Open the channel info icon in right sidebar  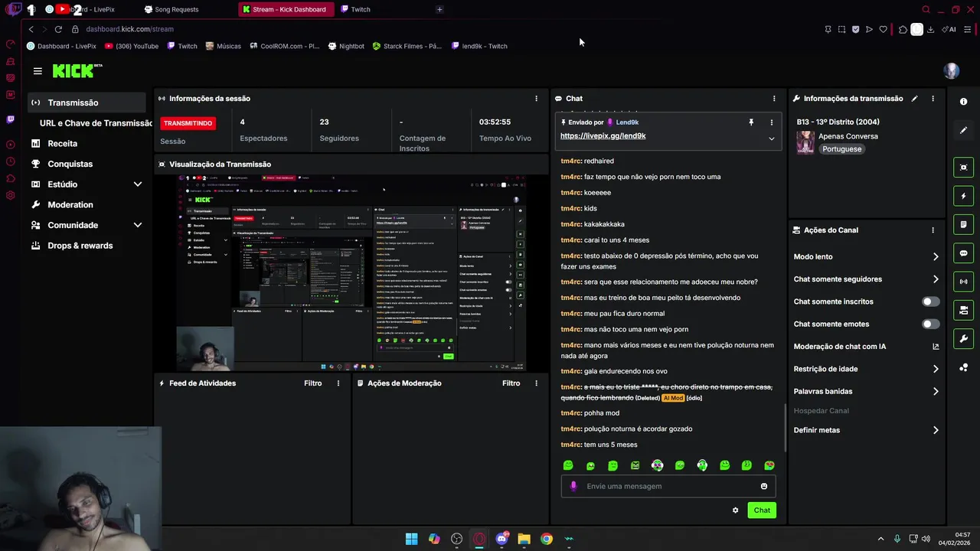point(963,102)
